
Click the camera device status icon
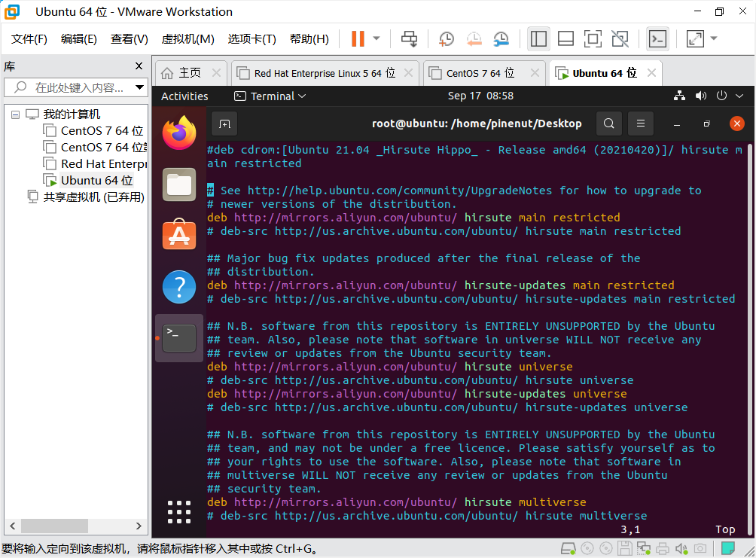(x=700, y=548)
